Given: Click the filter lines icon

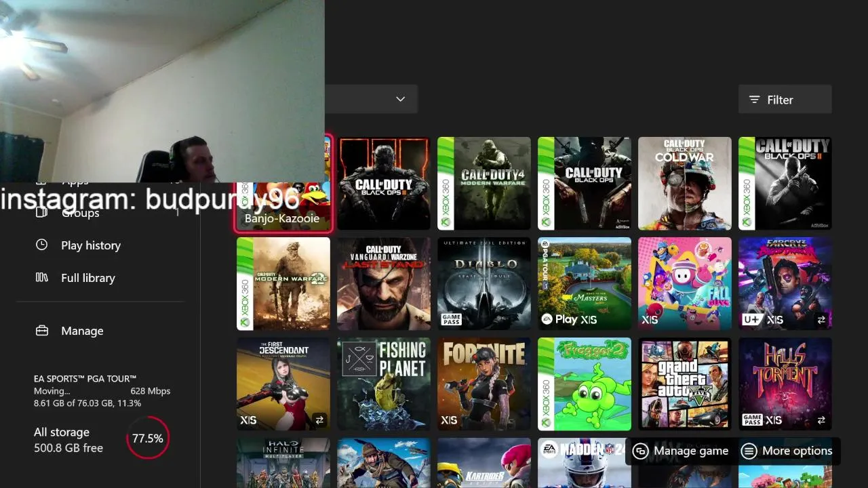Looking at the screenshot, I should point(754,100).
